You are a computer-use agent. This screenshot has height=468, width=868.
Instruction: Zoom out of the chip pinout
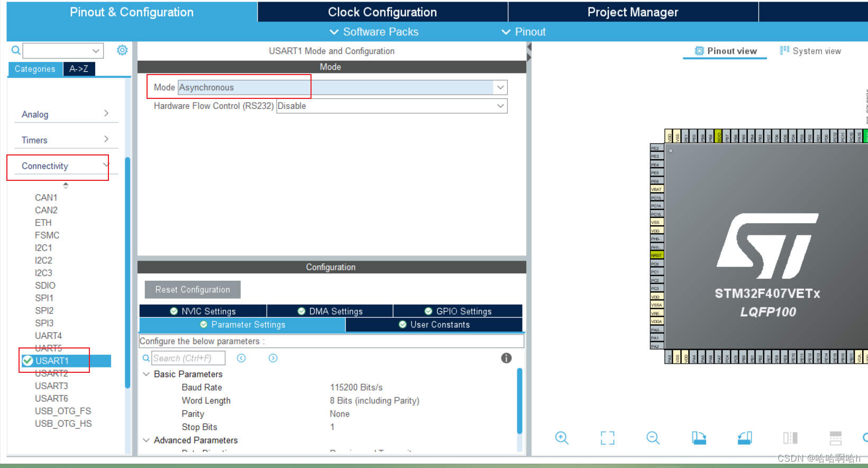pyautogui.click(x=653, y=438)
